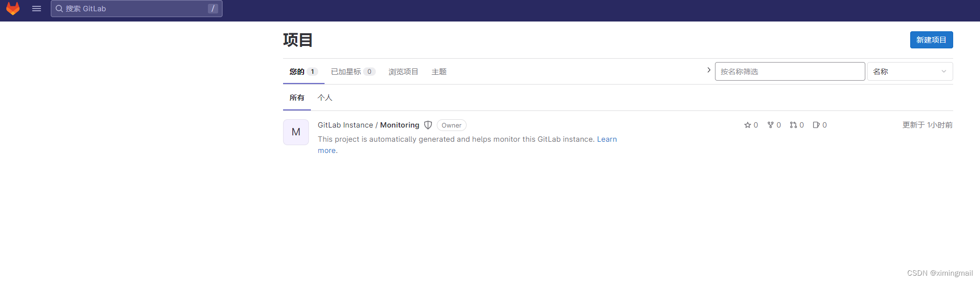Switch to the 您的 tab
This screenshot has height=282, width=980.
(x=304, y=71)
